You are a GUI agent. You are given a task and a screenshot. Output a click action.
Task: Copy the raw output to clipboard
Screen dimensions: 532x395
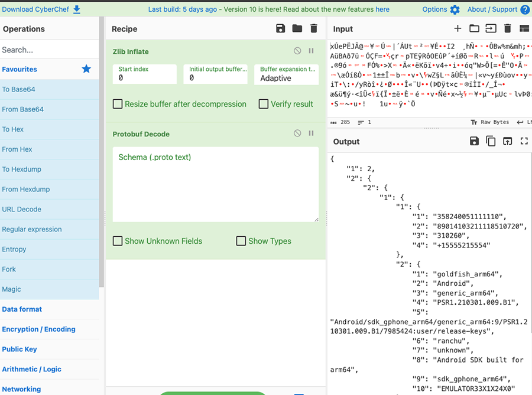click(x=491, y=141)
